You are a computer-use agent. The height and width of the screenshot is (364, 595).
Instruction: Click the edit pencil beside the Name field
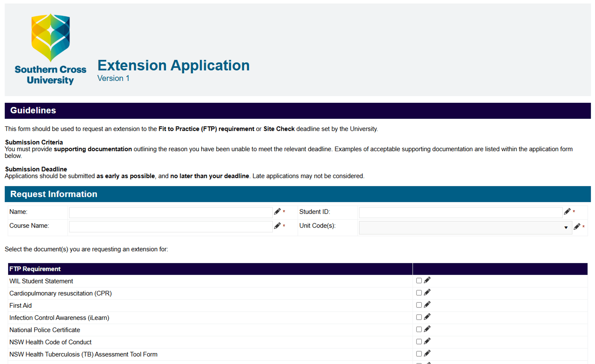point(277,211)
